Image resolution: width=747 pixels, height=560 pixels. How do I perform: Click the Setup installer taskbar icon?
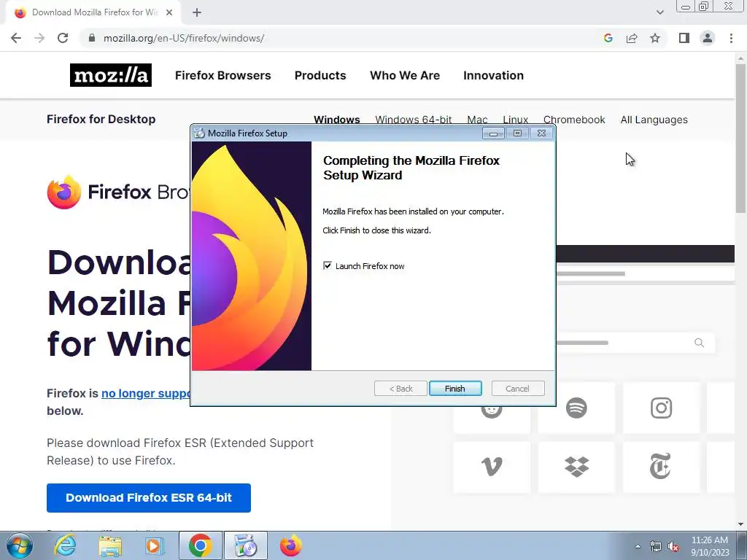tap(246, 545)
